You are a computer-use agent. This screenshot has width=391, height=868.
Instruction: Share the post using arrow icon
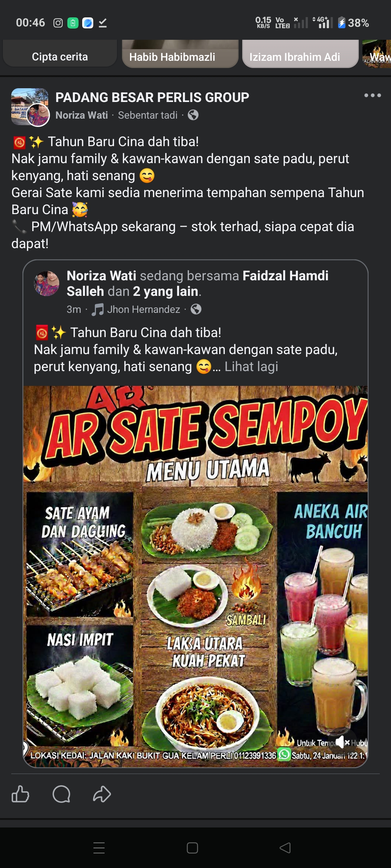pyautogui.click(x=102, y=794)
